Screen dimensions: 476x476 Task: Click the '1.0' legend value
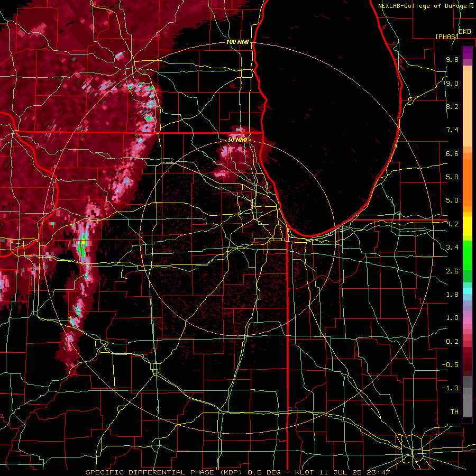point(452,318)
